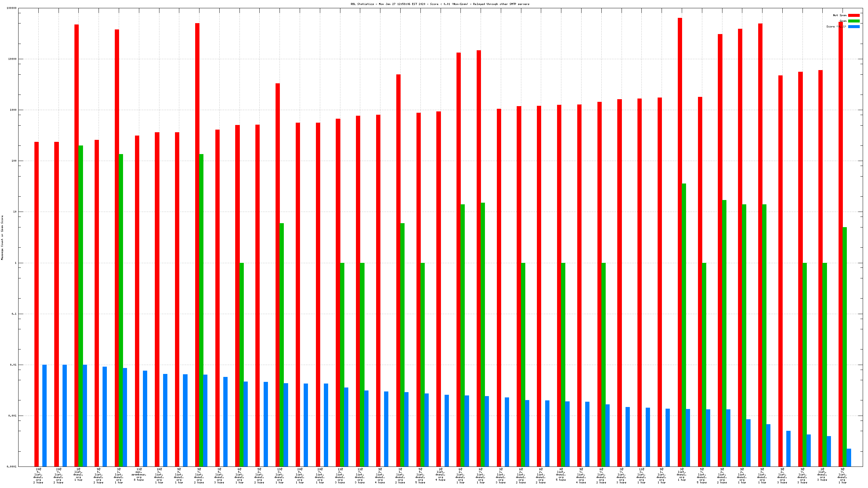Click the '14@ 3.list.dnswl.org 1 hop' axis label
Image resolution: width=868 pixels, height=488 pixels.
[159, 475]
